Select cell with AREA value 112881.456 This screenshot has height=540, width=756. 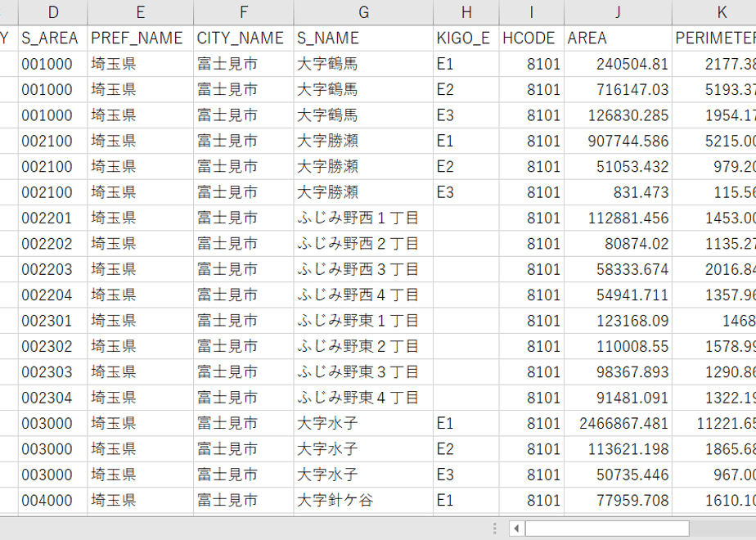618,218
